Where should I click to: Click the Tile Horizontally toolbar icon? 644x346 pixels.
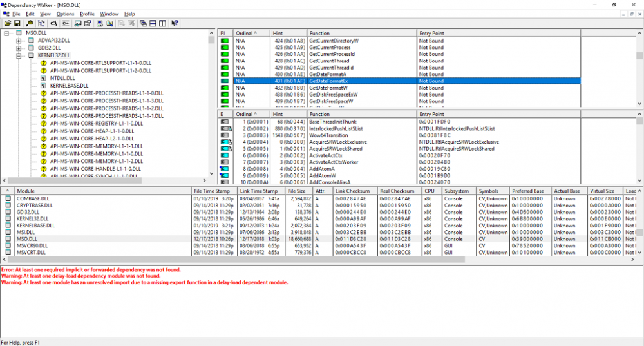153,23
